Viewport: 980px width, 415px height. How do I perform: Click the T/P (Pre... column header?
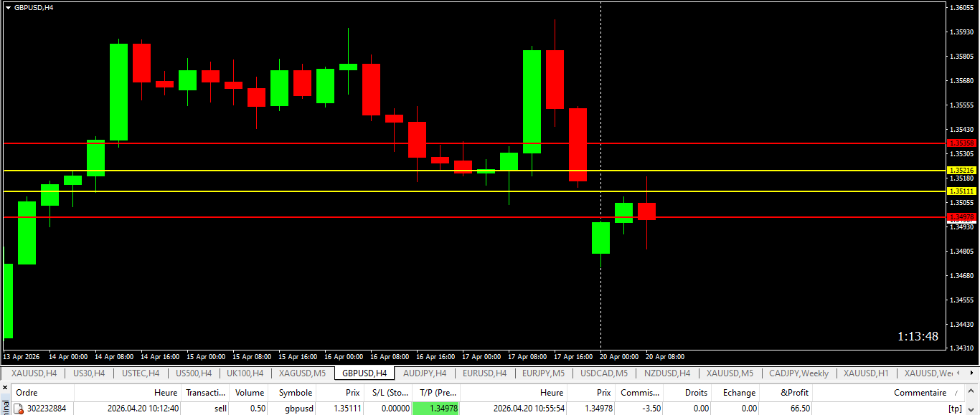[435, 393]
